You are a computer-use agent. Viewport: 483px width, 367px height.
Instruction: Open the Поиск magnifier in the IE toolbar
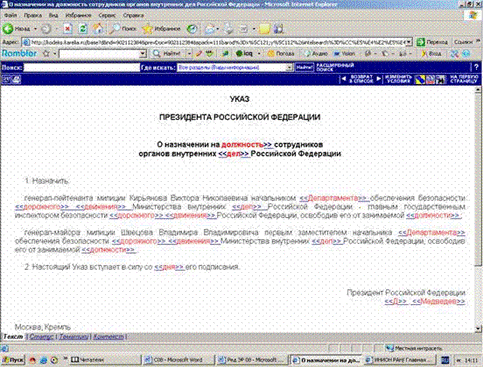pos(123,29)
